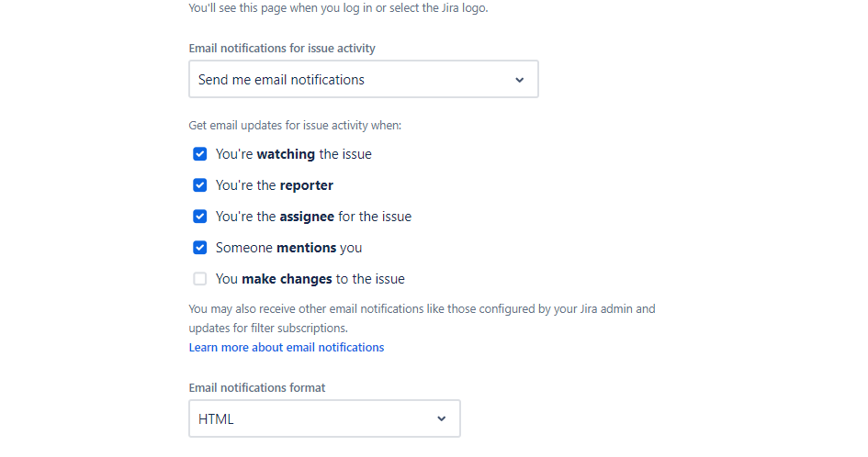This screenshot has width=868, height=457.
Task: Uncheck the 'You're the reporter' checkbox
Action: pyautogui.click(x=200, y=185)
